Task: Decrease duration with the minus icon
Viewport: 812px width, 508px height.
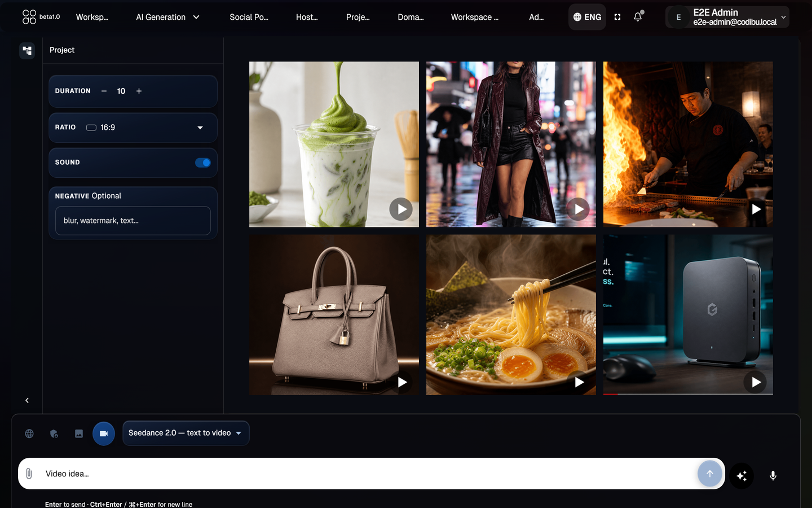Action: pyautogui.click(x=104, y=91)
